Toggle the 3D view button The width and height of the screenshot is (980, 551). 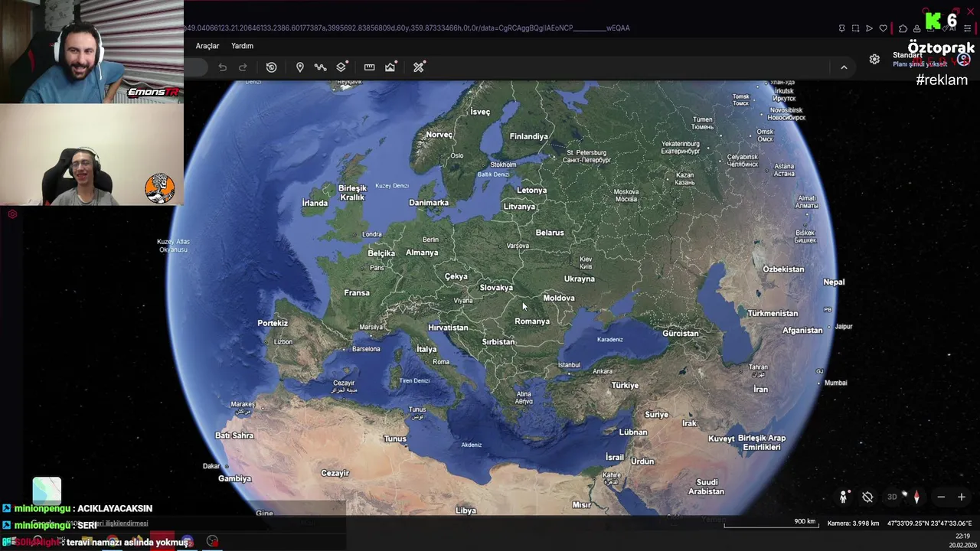(892, 497)
